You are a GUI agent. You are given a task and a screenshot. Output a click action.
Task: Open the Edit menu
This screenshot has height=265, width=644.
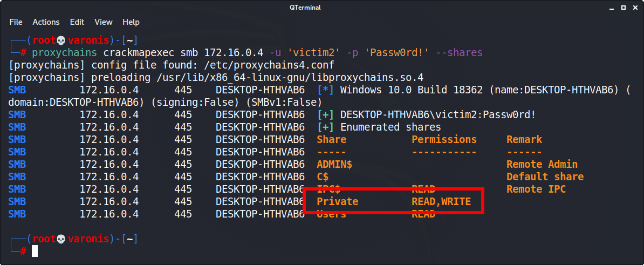click(x=77, y=22)
